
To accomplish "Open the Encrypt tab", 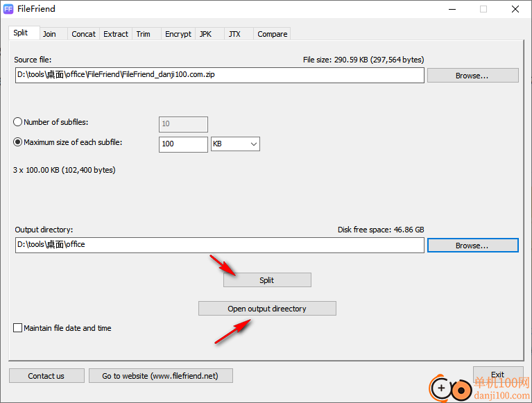I will coord(178,34).
